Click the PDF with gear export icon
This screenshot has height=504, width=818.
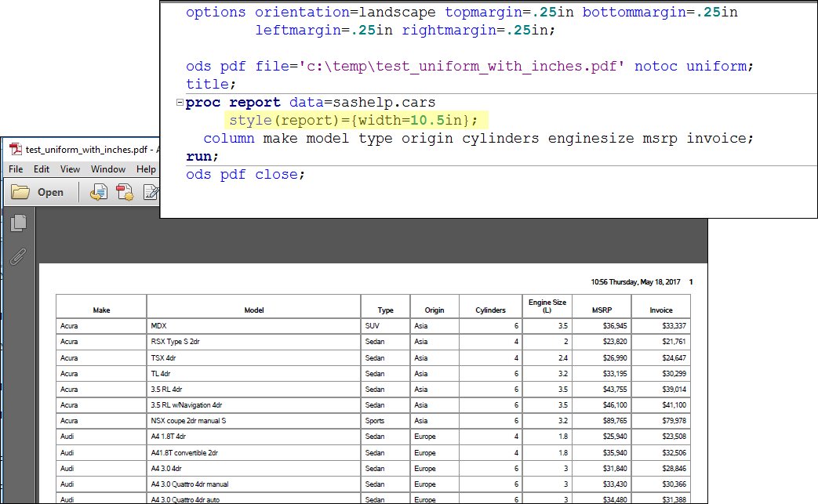tap(124, 192)
